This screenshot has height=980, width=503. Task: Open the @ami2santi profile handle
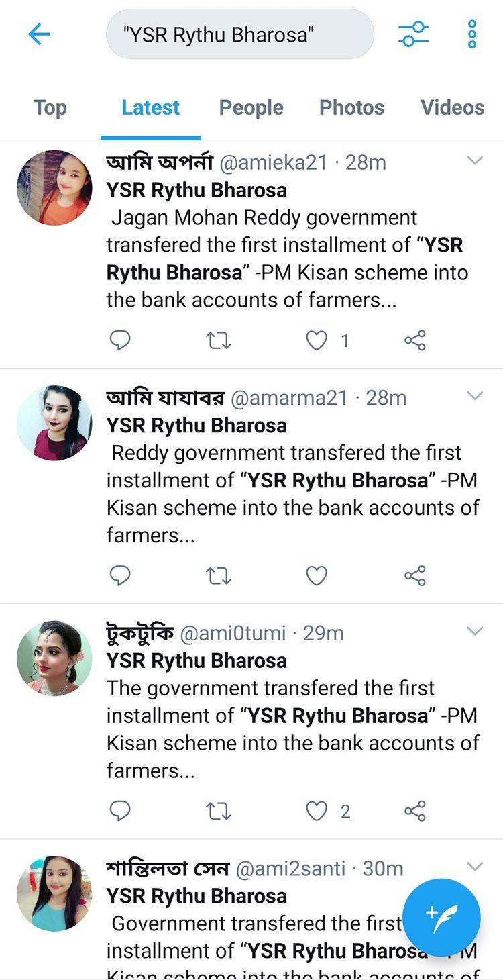(290, 869)
